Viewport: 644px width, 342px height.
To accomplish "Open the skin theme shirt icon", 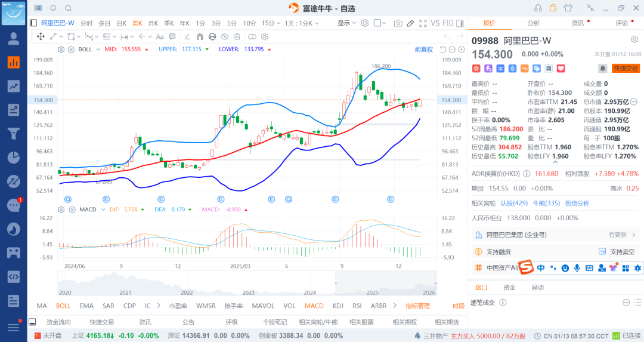I will [x=567, y=8].
